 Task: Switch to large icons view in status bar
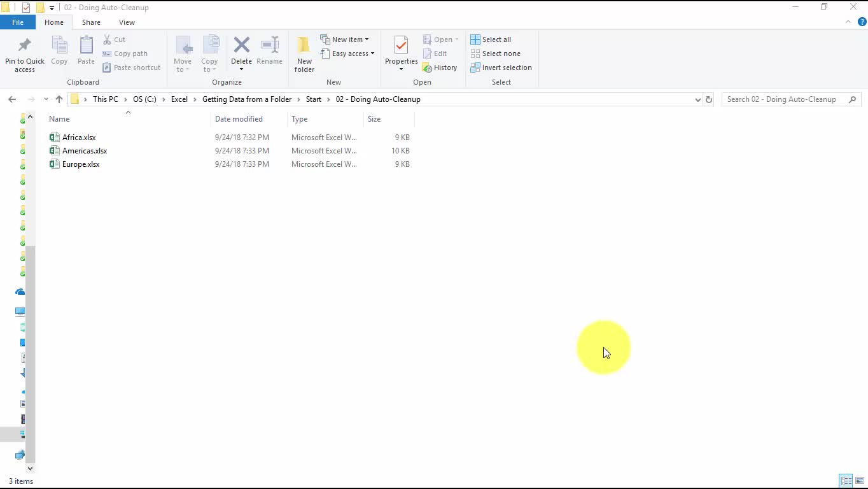(860, 481)
